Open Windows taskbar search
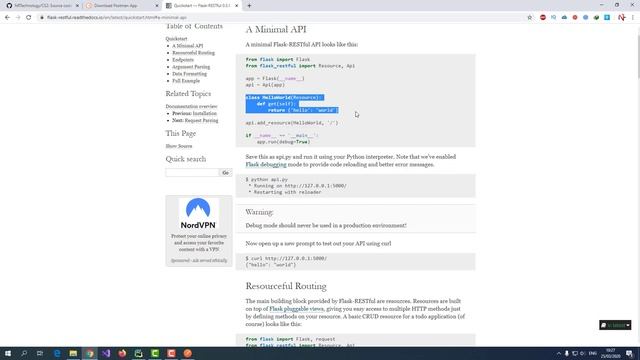640x360 pixels. coord(24,353)
